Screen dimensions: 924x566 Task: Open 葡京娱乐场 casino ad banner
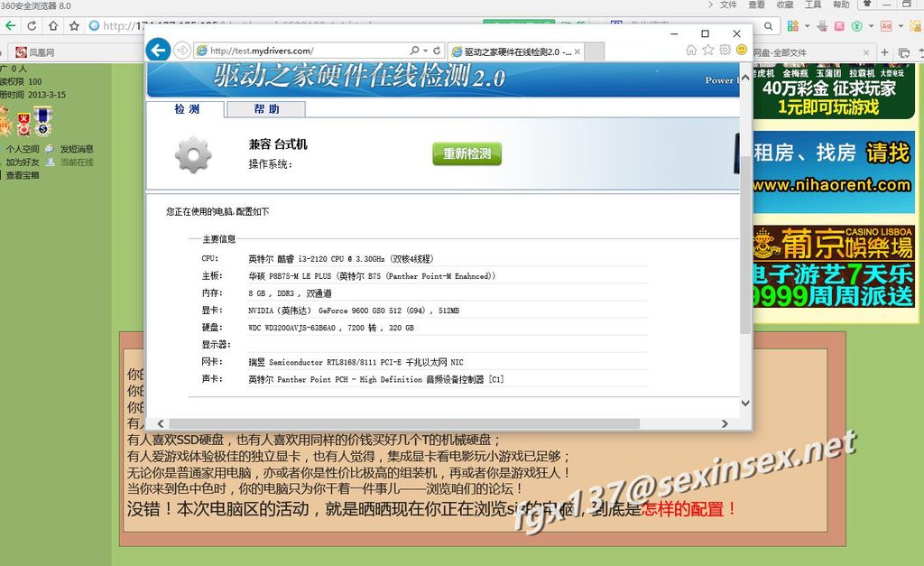click(833, 267)
